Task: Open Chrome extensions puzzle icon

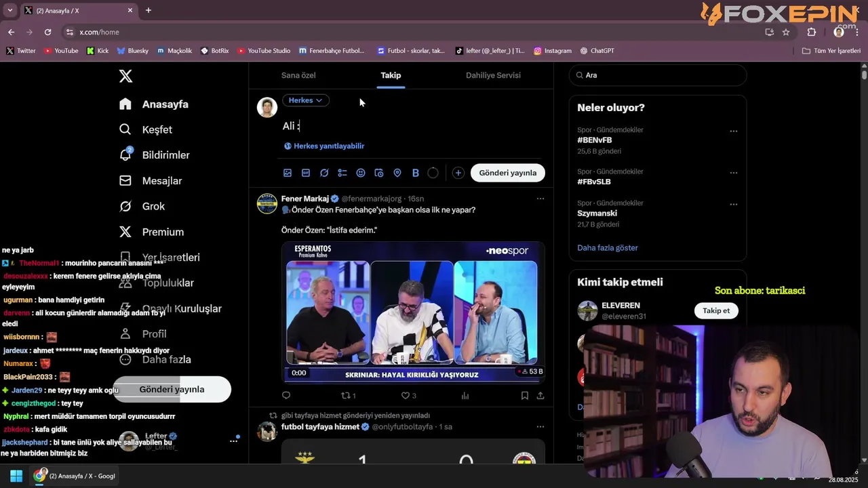Action: (812, 32)
